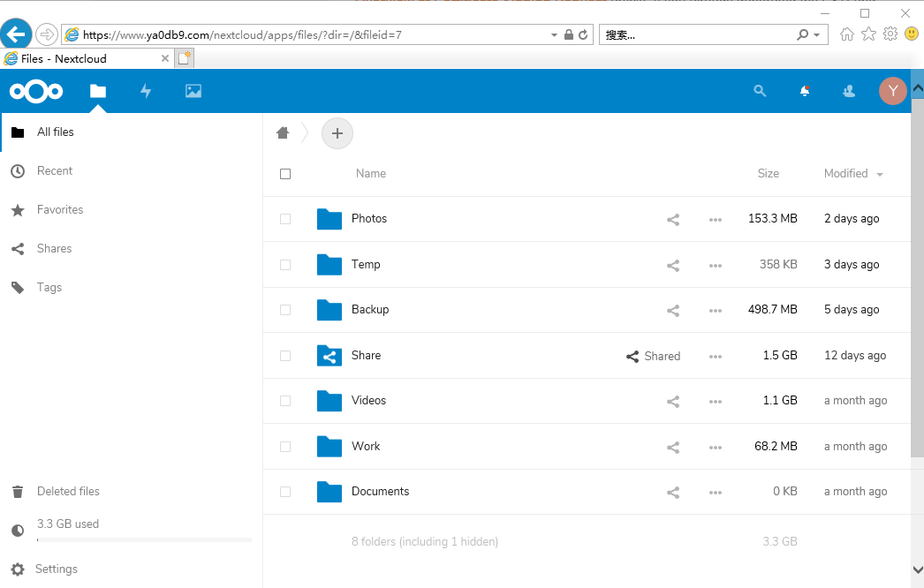The image size is (924, 588).
Task: Open the Gallery picture icon
Action: point(193,91)
